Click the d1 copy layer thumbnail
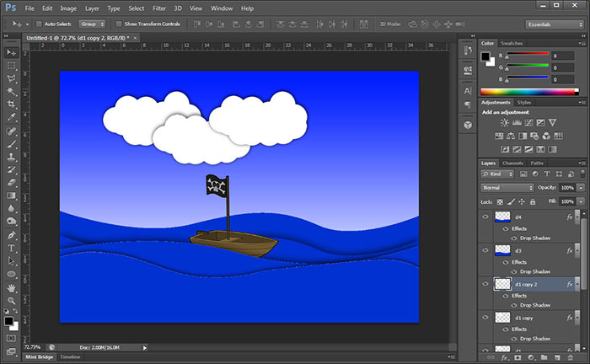Viewport: 590px width, 364px height. tap(503, 318)
